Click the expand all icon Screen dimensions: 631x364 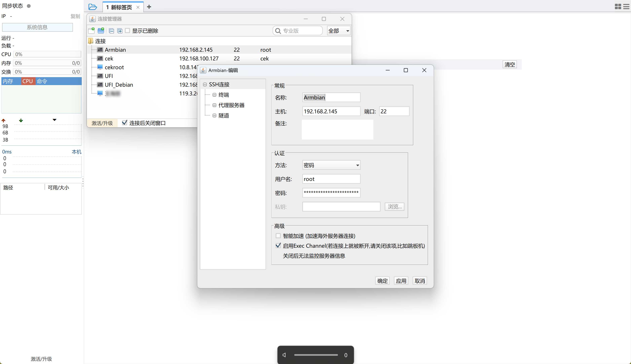120,31
